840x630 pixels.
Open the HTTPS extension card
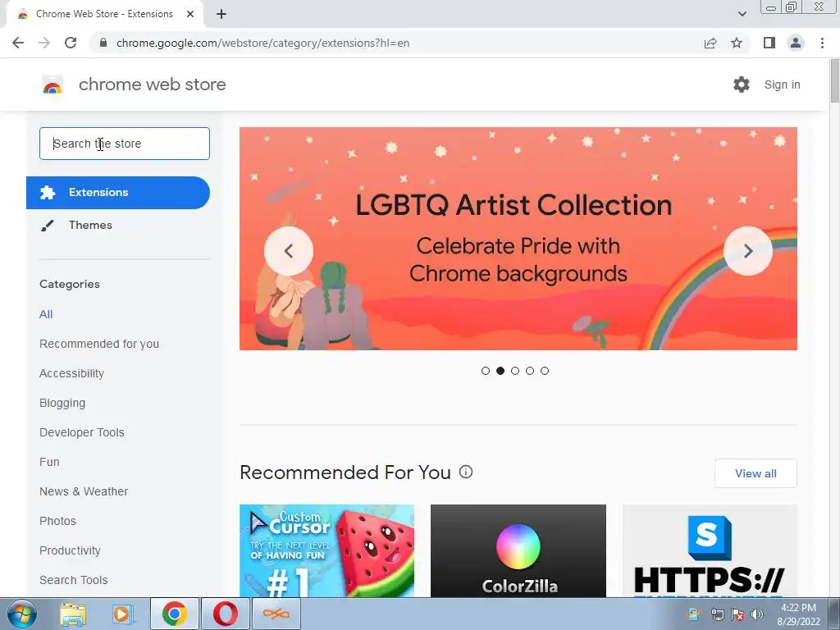coord(710,551)
